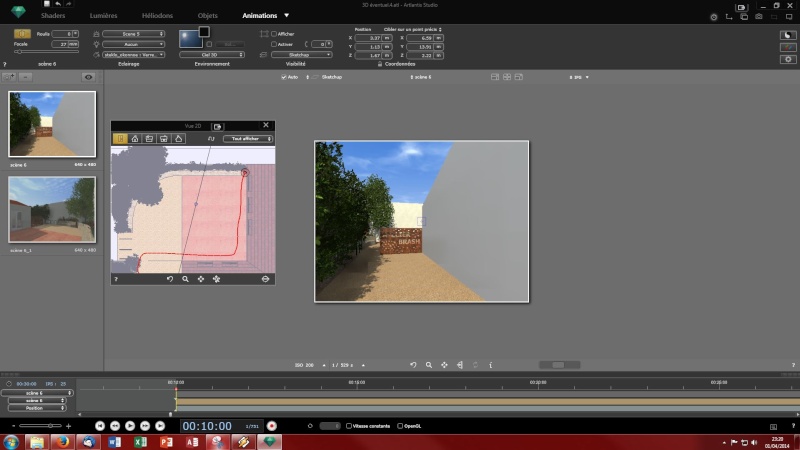Click the undo view icon under preview

tap(413, 365)
